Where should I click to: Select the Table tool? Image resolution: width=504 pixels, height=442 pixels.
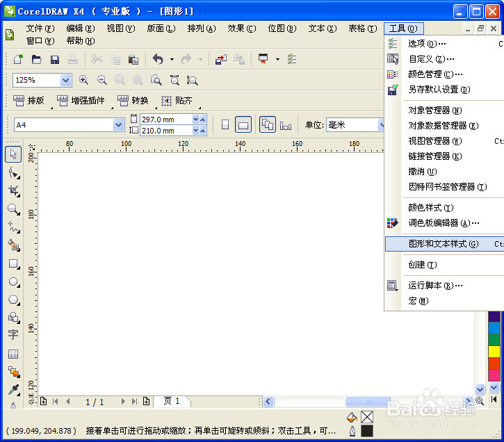(13, 354)
